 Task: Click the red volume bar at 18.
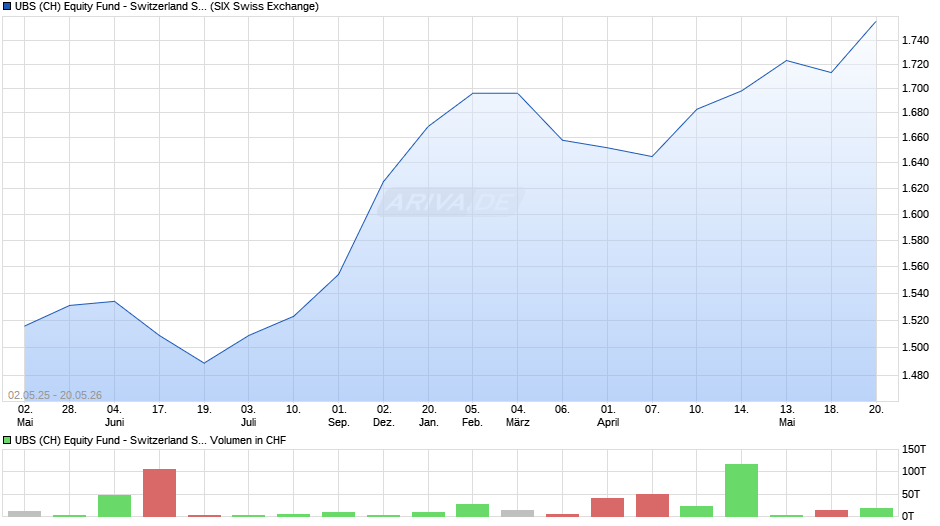pos(831,513)
